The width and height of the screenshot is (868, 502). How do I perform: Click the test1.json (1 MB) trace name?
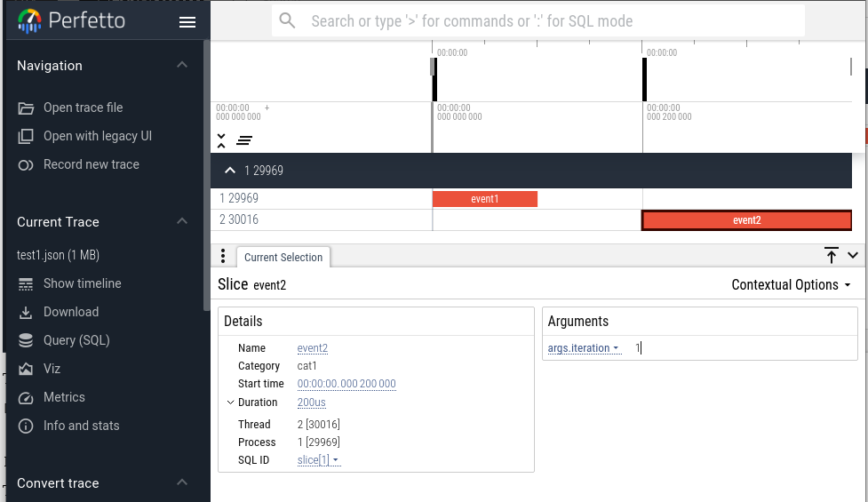pyautogui.click(x=58, y=255)
